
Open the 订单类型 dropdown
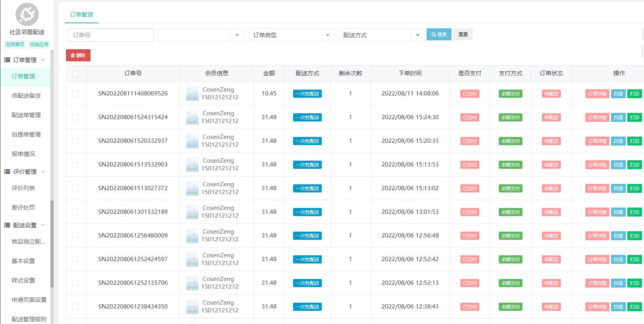pos(291,35)
